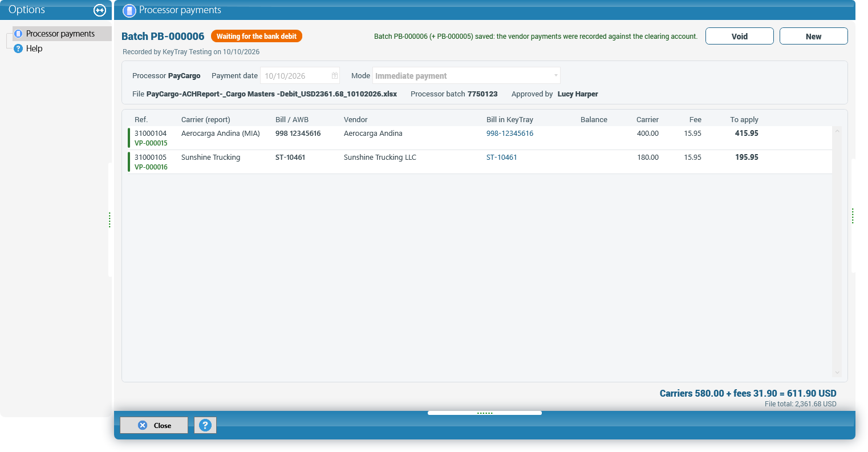Click carrier Aerocarga Andina (MIA)
The width and height of the screenshot is (868, 452).
point(221,134)
